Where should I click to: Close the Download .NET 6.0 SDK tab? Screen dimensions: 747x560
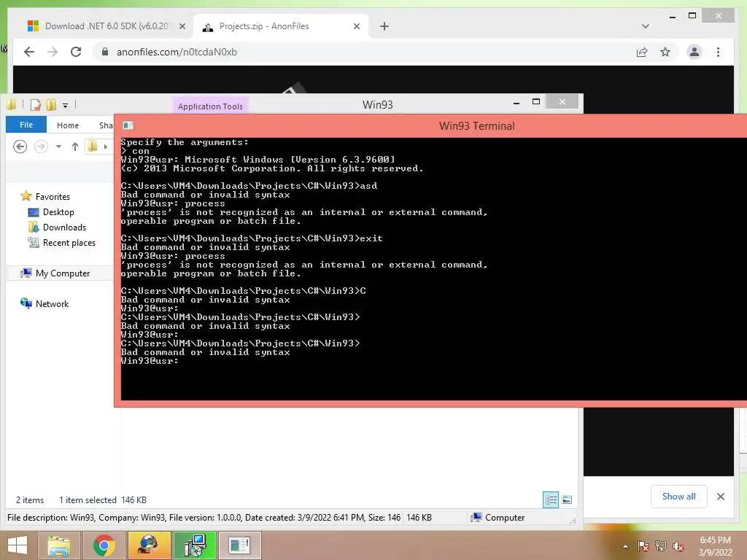pos(182,26)
